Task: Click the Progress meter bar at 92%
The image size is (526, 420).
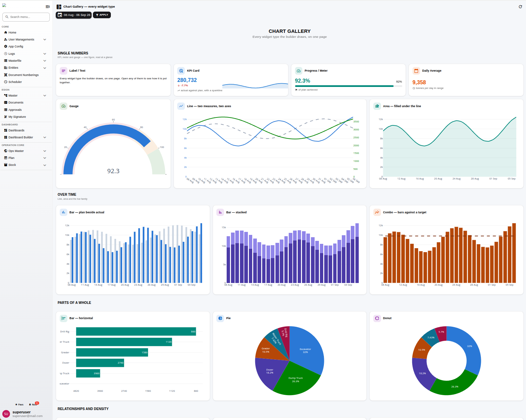Action: [348, 86]
